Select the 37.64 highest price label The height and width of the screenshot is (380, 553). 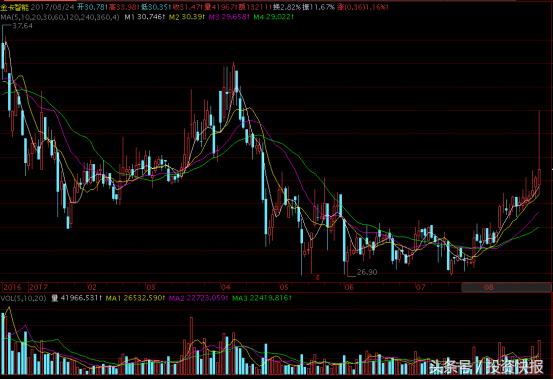22,26
